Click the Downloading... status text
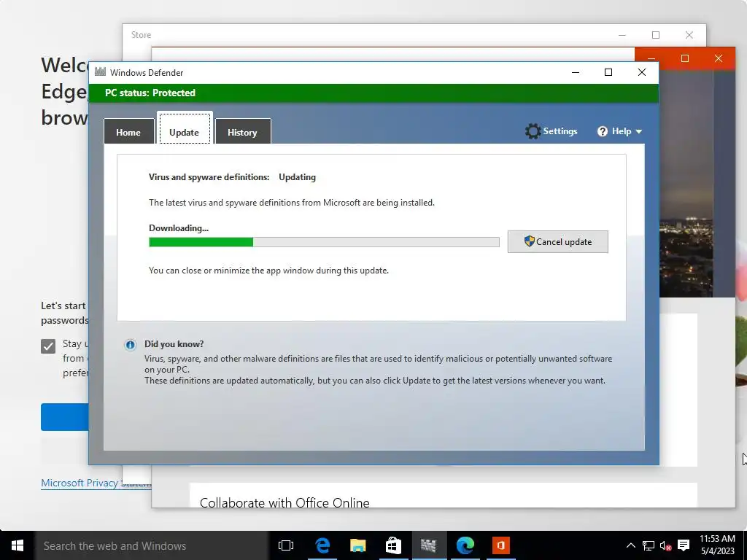Screen dimensions: 747x560 179,228
